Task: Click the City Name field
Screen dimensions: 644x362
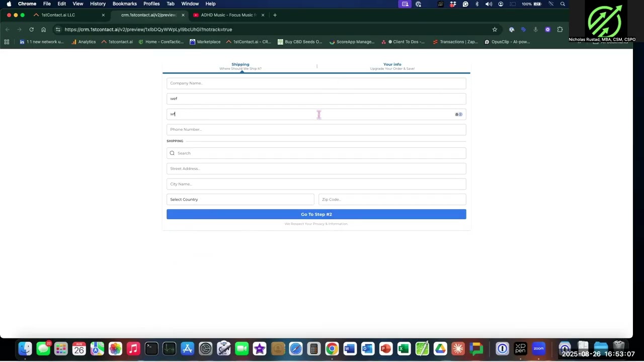Action: (316, 184)
